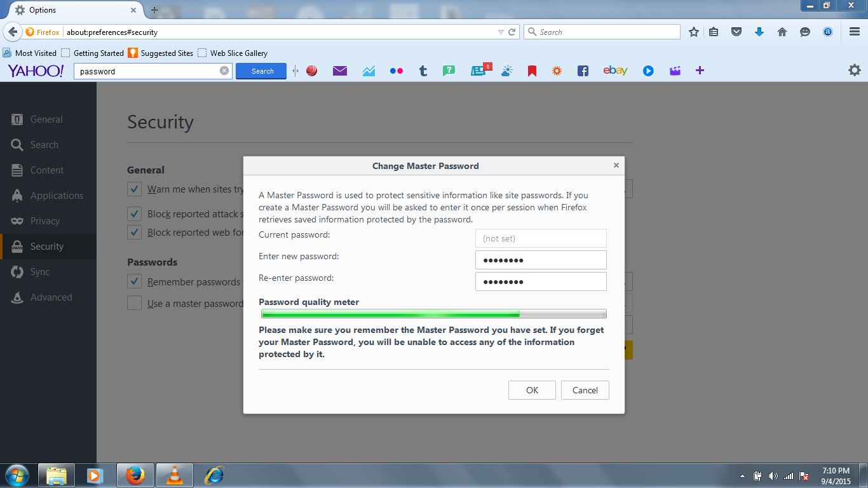Screen dimensions: 868x488
Task: Open Firefox Downloads arrow
Action: tap(759, 31)
